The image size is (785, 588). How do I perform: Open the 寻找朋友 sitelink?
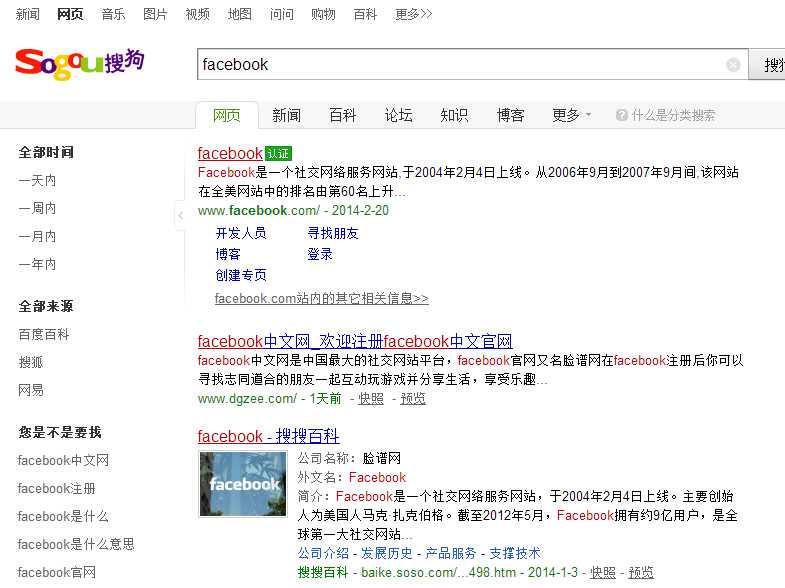333,233
